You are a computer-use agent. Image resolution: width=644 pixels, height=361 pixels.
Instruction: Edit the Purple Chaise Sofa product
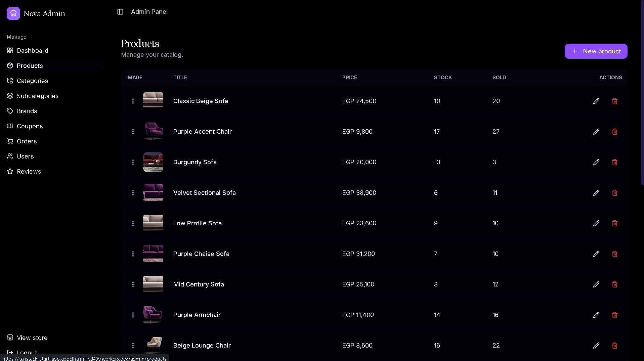pos(596,254)
